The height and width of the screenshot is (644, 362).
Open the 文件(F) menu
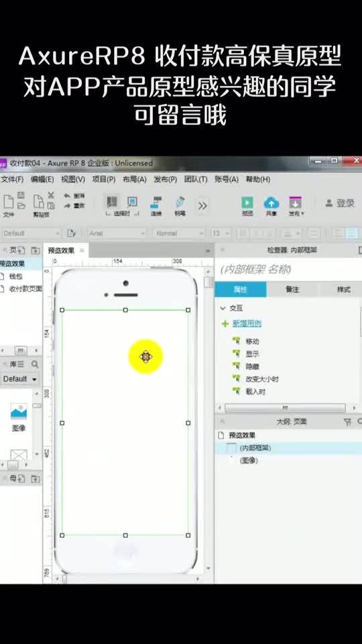point(12,180)
